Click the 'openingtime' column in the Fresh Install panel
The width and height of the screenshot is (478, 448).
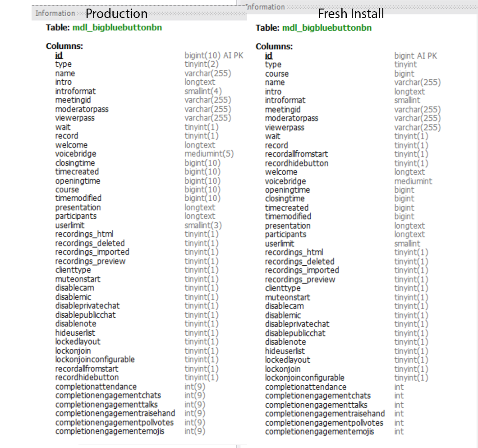pyautogui.click(x=287, y=190)
